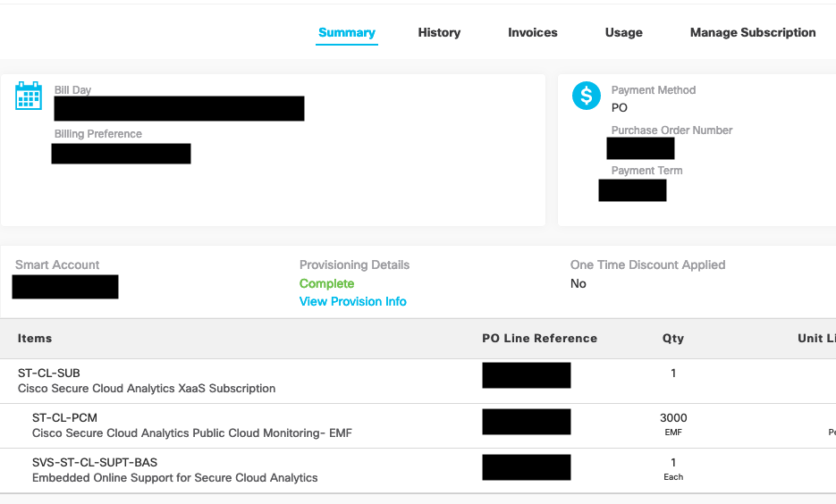The width and height of the screenshot is (836, 504).
Task: Click the dollar sign payment icon
Action: click(x=586, y=96)
